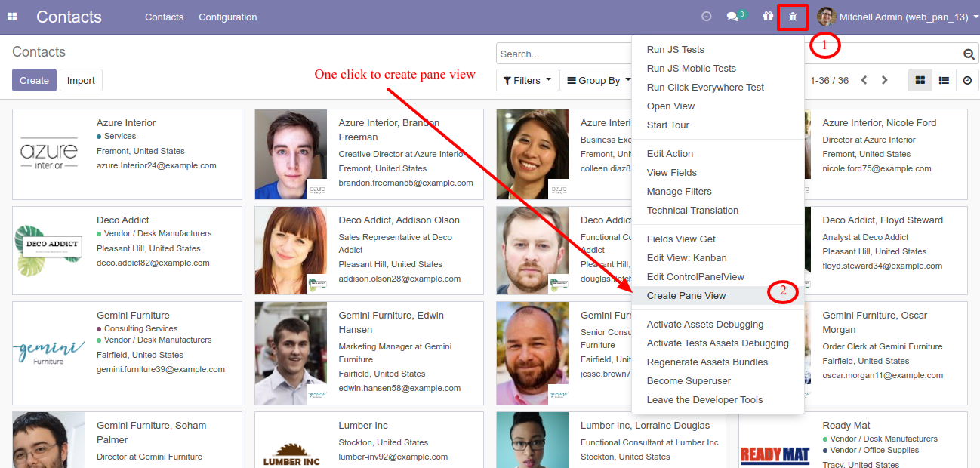Screen dimensions: 980x468
Task: Open Addison Olson's photo thumbnail
Action: [291, 251]
